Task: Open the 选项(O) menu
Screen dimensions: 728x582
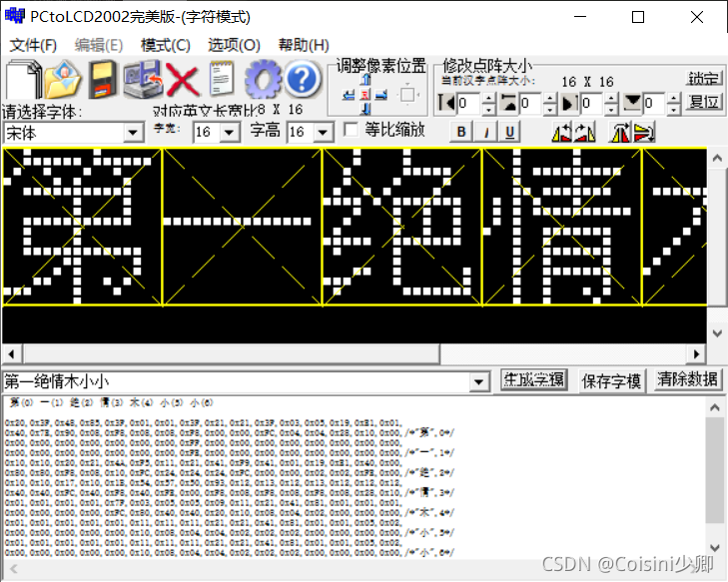Action: (234, 45)
